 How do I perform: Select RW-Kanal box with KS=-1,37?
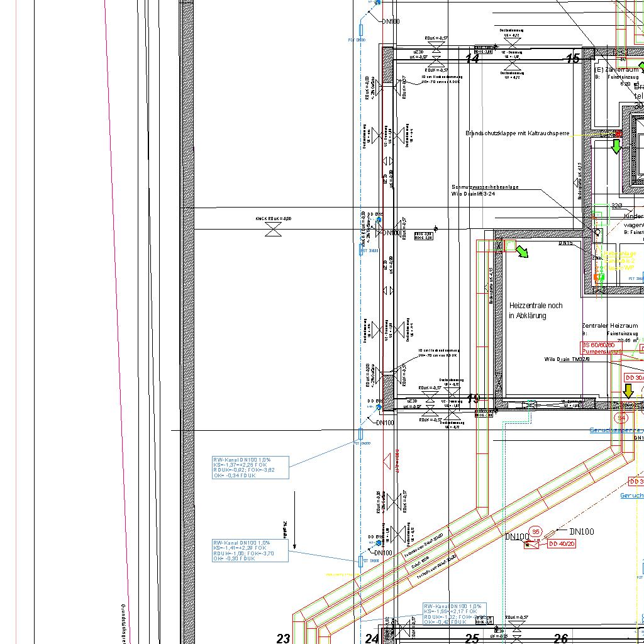coord(250,467)
